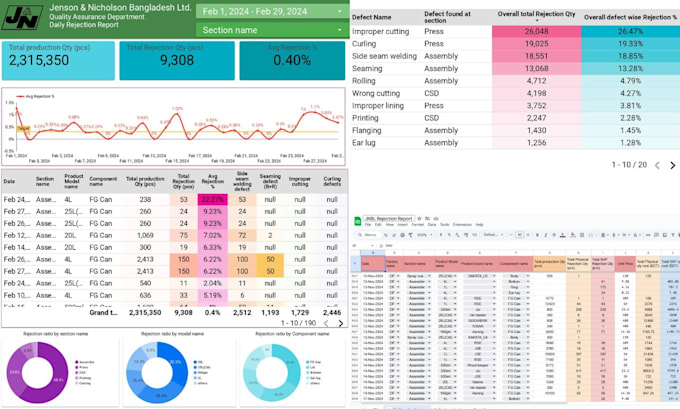The height and width of the screenshot is (409, 680).
Task: Star the JNBL Rejection Report spreadsheet
Action: 419,219
